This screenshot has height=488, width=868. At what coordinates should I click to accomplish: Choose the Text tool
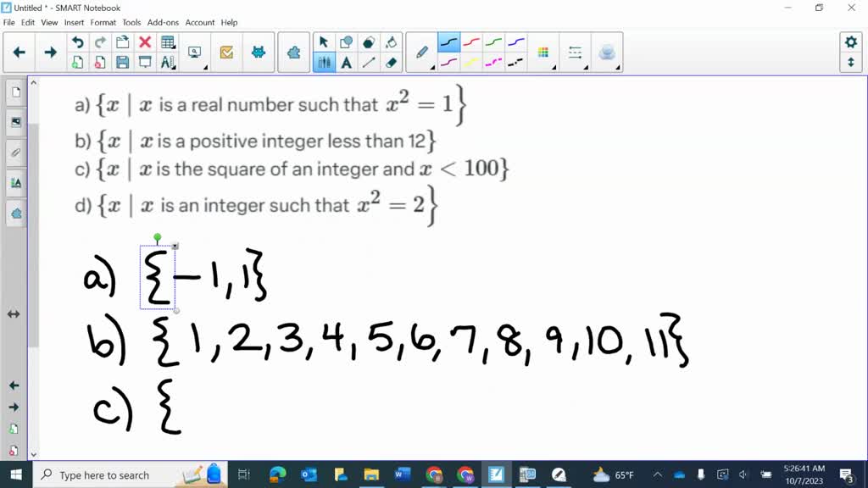click(x=346, y=64)
